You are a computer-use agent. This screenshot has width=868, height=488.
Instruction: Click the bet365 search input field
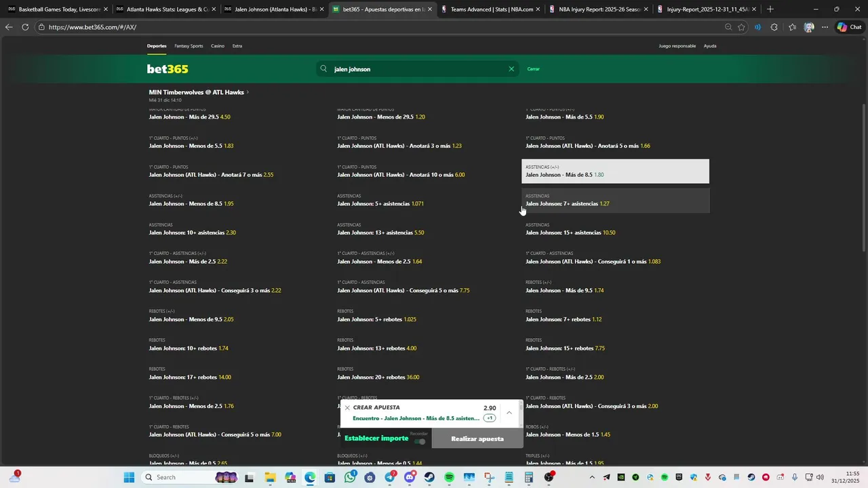(x=417, y=69)
